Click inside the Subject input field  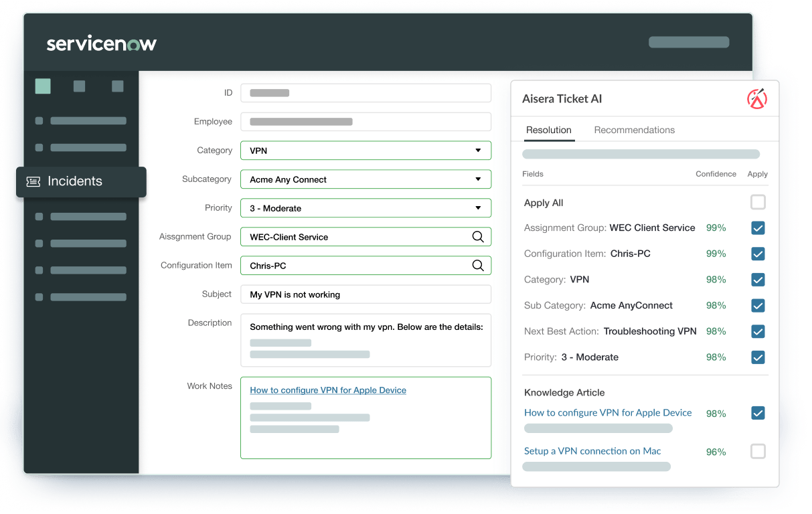[x=366, y=294]
